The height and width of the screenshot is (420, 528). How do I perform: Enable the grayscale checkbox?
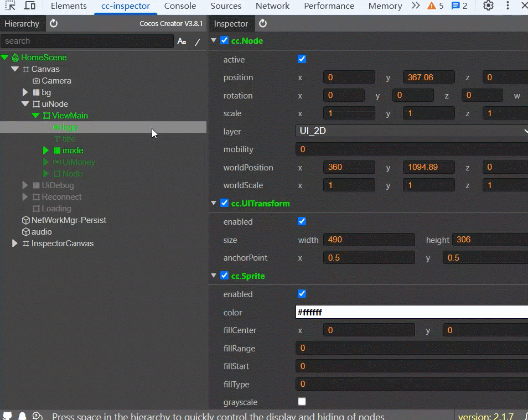coord(302,402)
